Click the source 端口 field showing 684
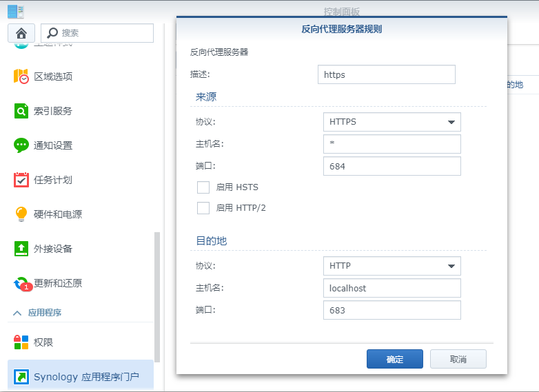The height and width of the screenshot is (392, 539). [x=392, y=166]
